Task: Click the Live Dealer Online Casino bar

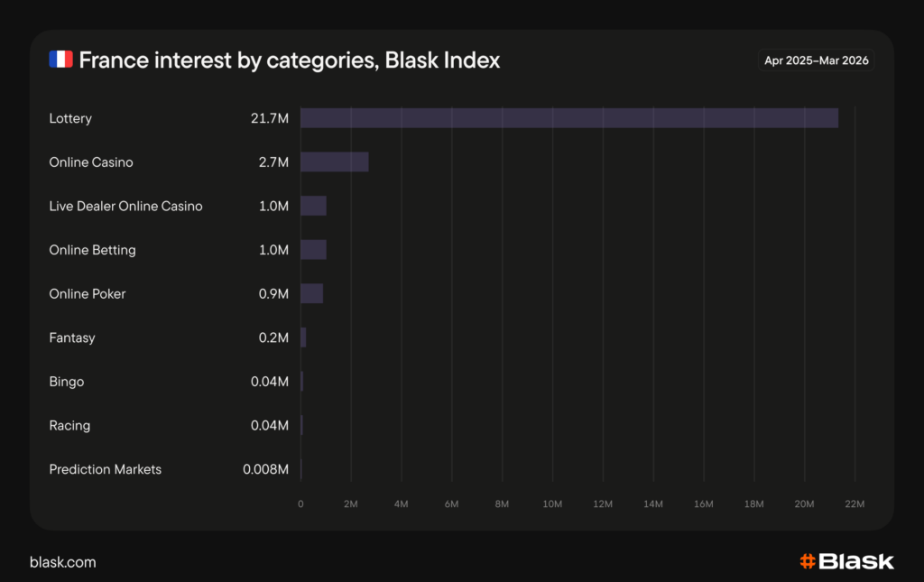Action: (x=313, y=206)
